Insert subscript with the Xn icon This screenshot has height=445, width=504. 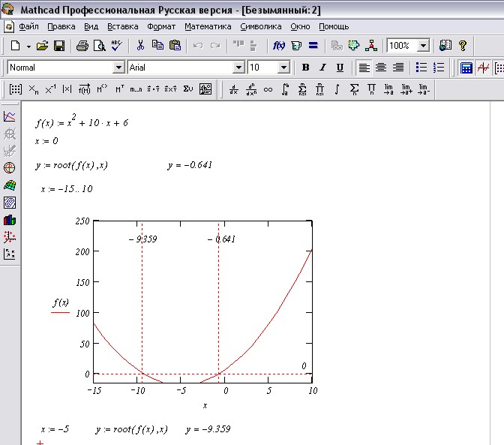coord(34,89)
